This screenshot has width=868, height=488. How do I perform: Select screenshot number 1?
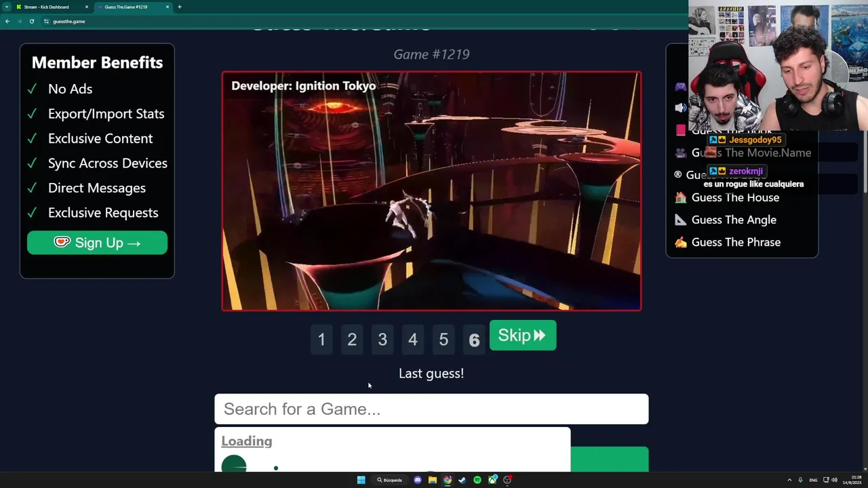pos(321,340)
